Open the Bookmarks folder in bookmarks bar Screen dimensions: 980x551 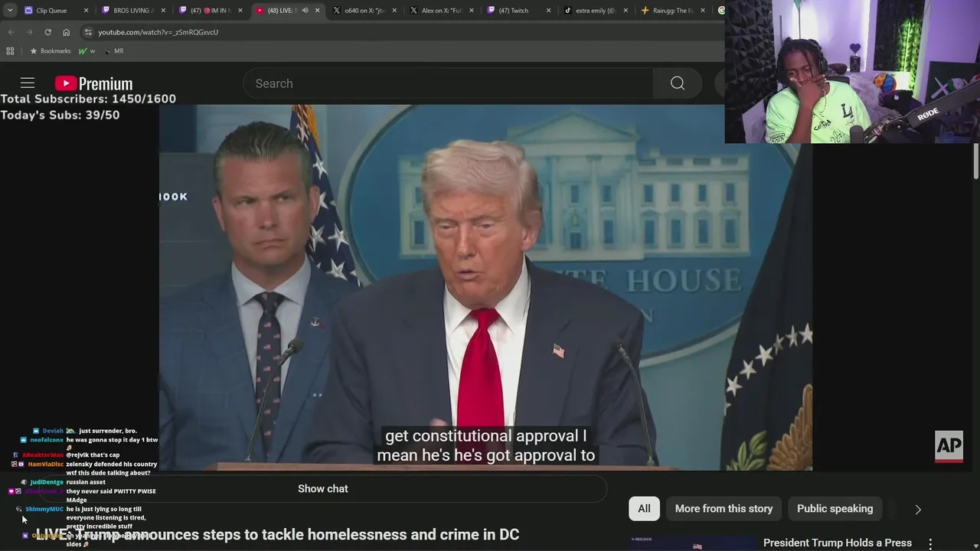(50, 51)
